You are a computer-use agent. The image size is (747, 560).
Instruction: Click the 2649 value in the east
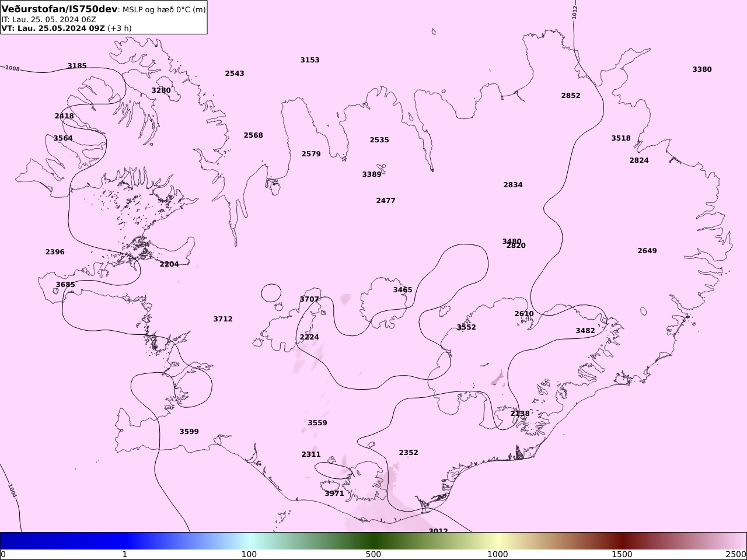coord(647,251)
